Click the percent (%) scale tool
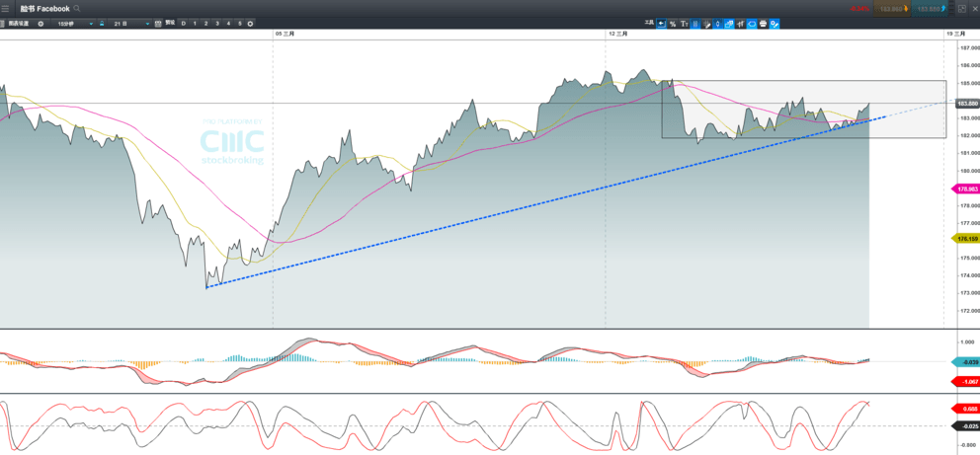This screenshot has width=980, height=455. point(673,24)
